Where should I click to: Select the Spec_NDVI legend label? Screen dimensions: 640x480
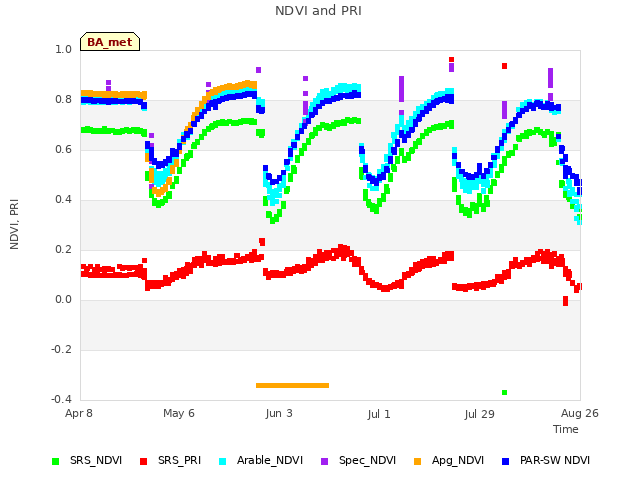pyautogui.click(x=367, y=460)
